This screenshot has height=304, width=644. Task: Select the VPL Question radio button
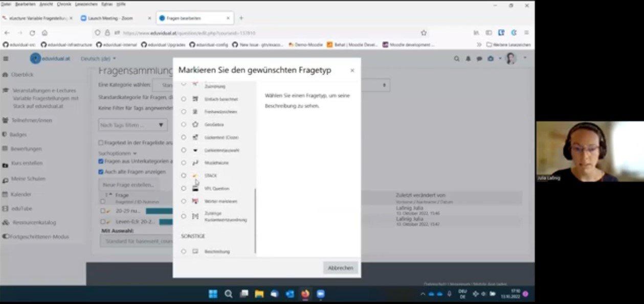pyautogui.click(x=184, y=188)
